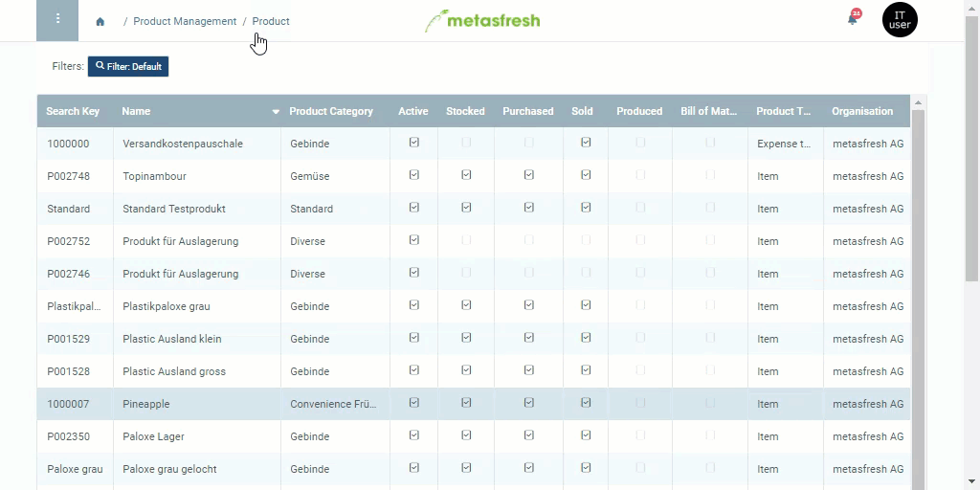Toggle Active checkbox in P002752 row
The image size is (980, 490).
(413, 240)
